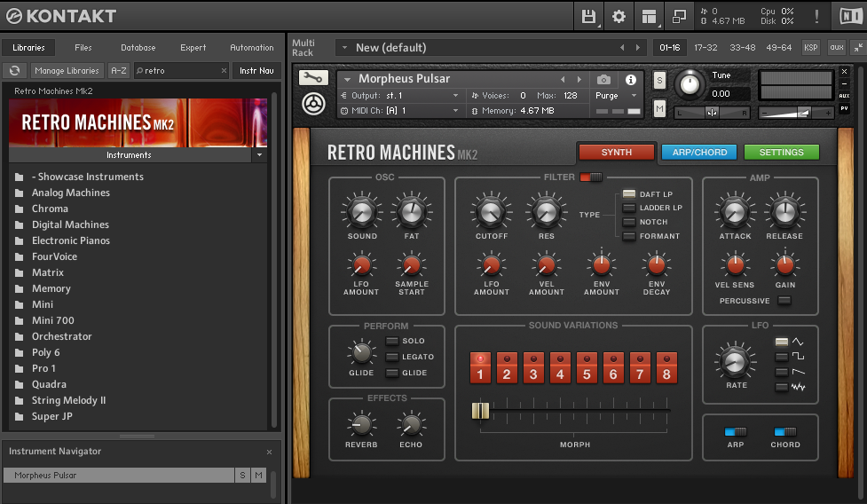
Task: Open the workspace layout panel icon
Action: (650, 16)
